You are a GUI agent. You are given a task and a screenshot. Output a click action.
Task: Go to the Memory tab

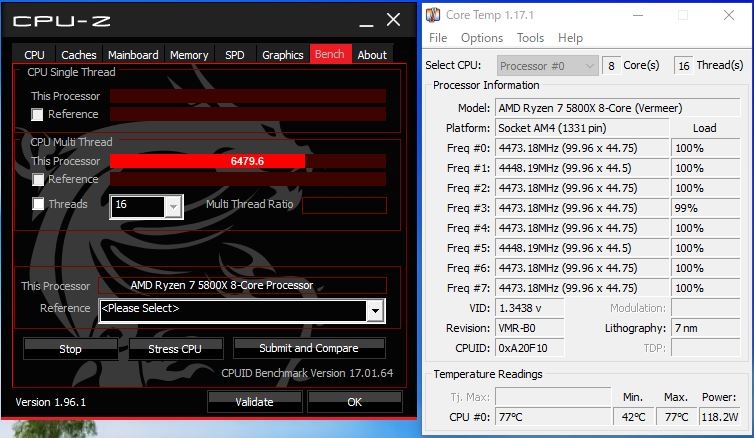tap(189, 55)
